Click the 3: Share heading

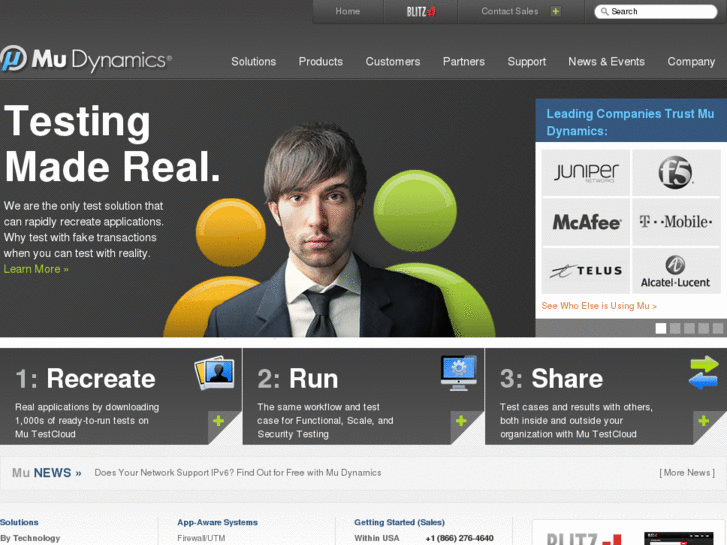click(x=551, y=378)
